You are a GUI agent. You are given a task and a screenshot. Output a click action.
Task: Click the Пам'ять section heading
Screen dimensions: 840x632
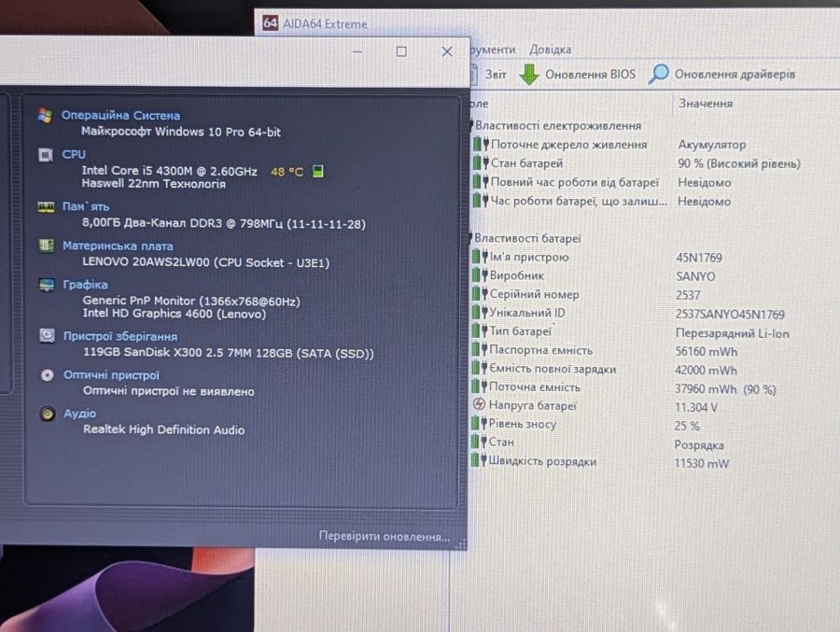[86, 206]
